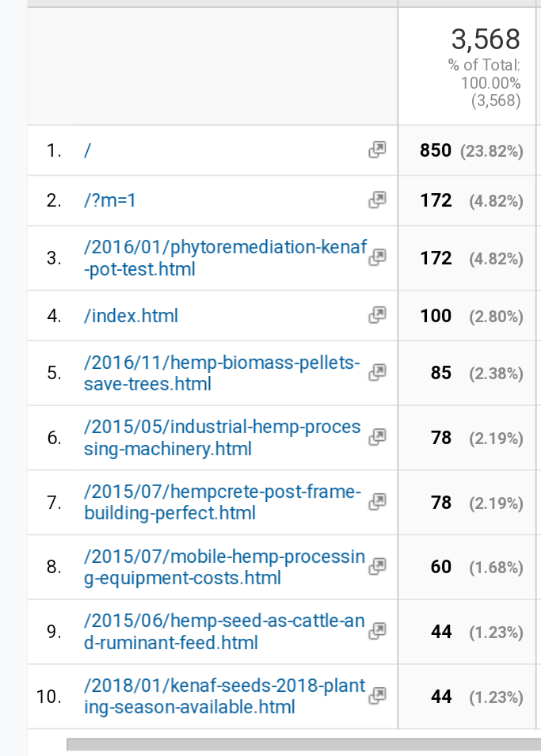
Task: Open hempcrete-post-frame-building-perfect.html link
Action: pyautogui.click(x=223, y=503)
